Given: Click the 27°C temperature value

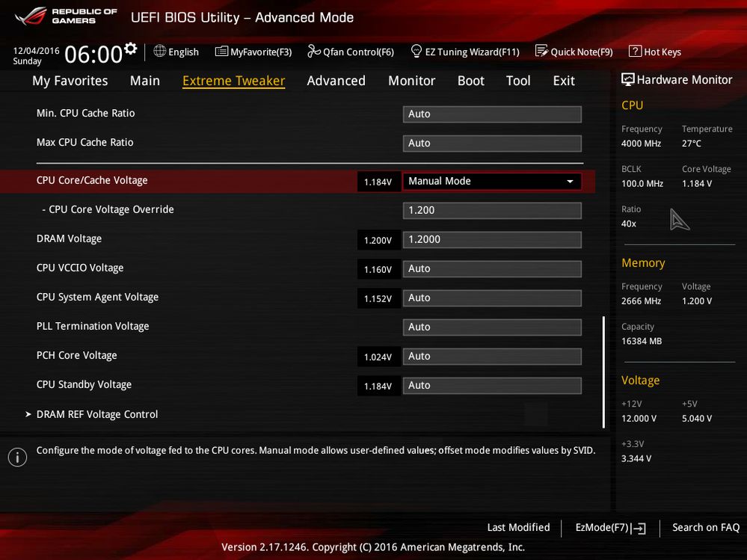Looking at the screenshot, I should 691,144.
